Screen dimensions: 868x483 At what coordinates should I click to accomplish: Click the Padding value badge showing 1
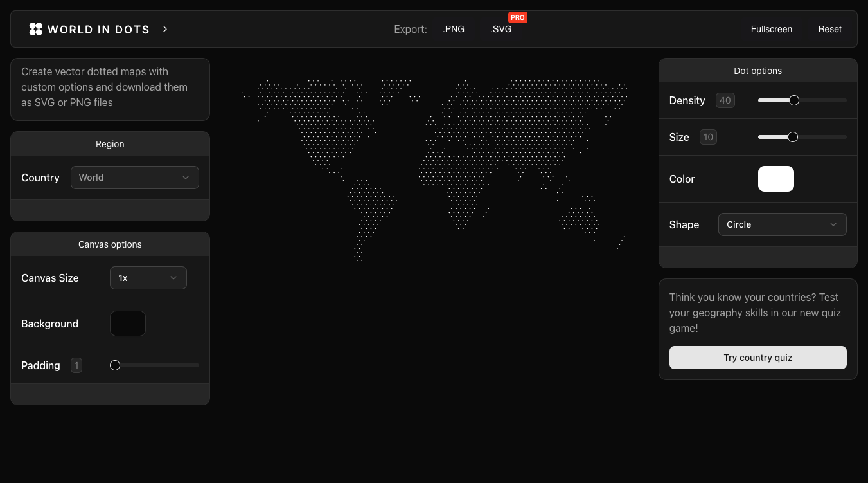click(76, 365)
